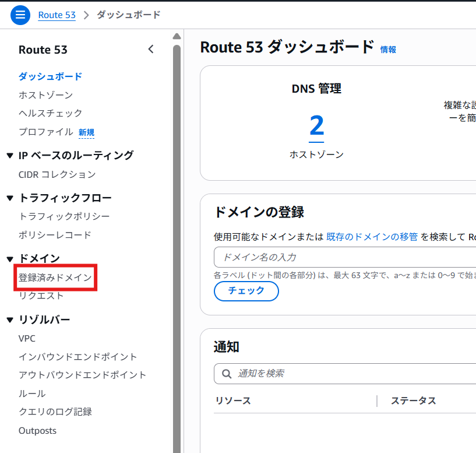Open リクエスト under ドメイン

click(41, 296)
